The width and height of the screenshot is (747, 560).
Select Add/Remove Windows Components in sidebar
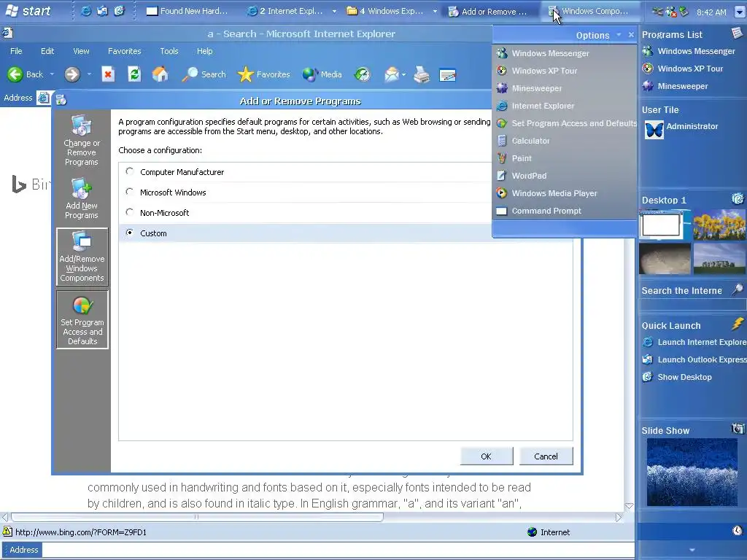(x=82, y=257)
